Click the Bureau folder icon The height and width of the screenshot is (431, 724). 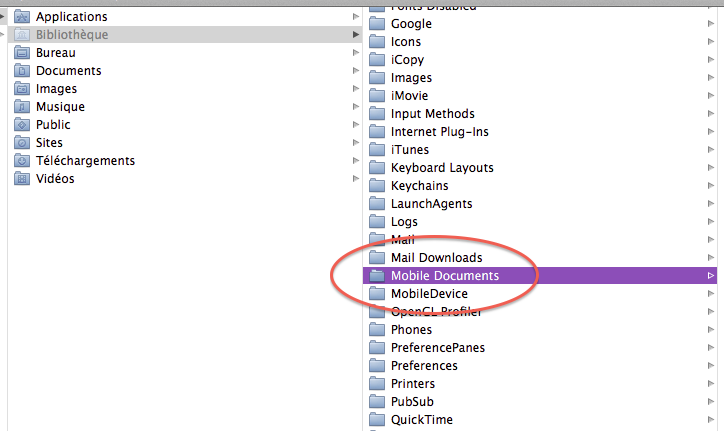coord(22,53)
